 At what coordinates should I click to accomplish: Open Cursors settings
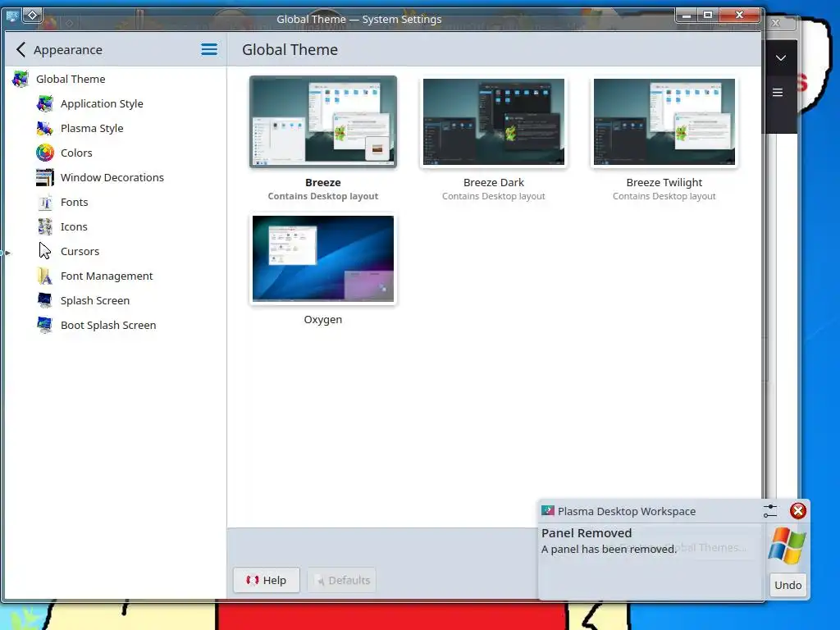[x=80, y=251]
